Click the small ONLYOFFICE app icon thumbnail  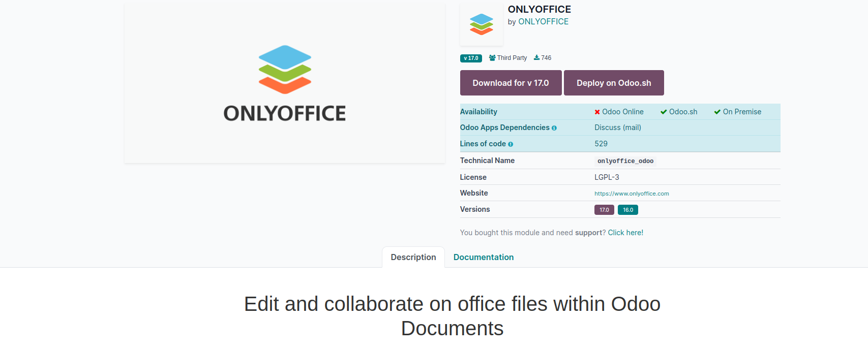click(x=482, y=24)
